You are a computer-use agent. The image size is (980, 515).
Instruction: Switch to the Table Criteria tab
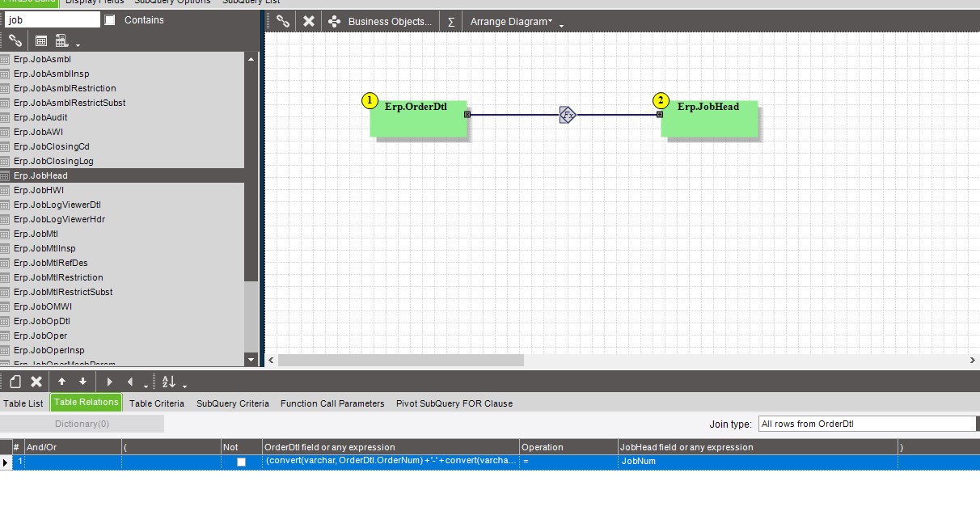click(x=157, y=403)
